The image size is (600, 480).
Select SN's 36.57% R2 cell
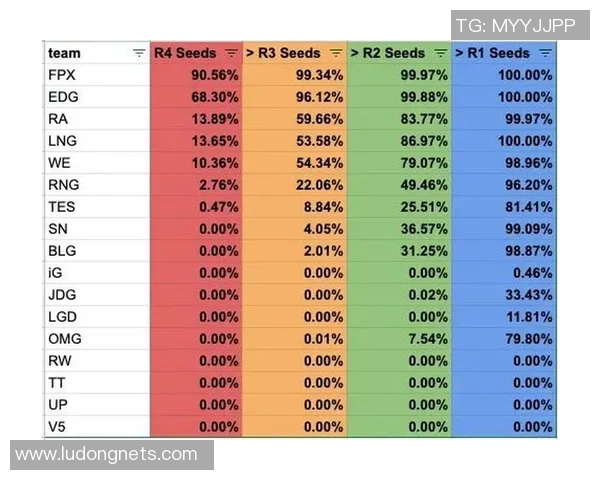[400, 229]
